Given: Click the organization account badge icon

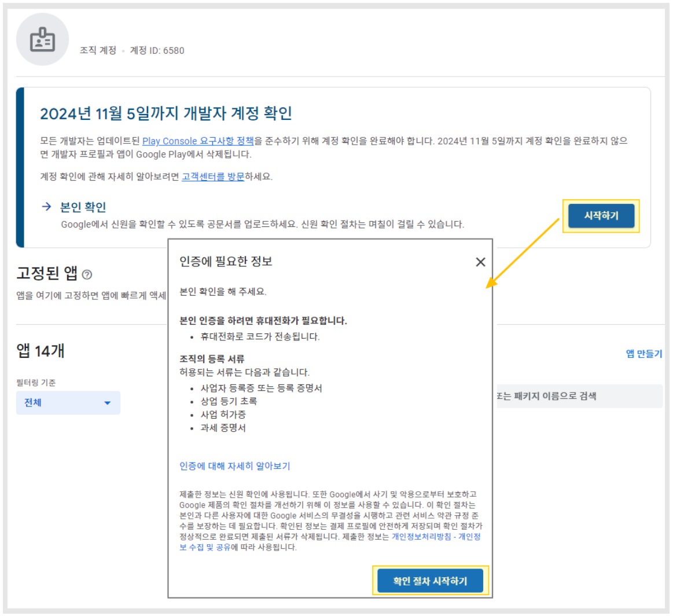Looking at the screenshot, I should pyautogui.click(x=42, y=39).
